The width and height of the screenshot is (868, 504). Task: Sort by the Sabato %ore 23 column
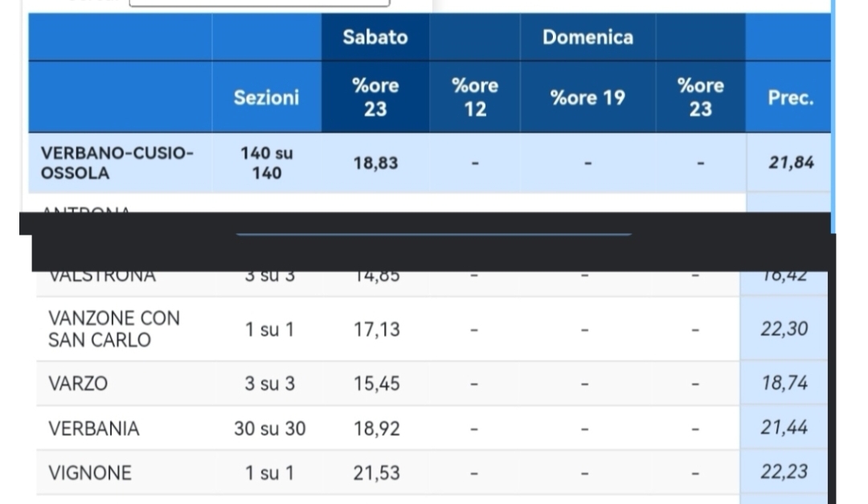point(375,96)
